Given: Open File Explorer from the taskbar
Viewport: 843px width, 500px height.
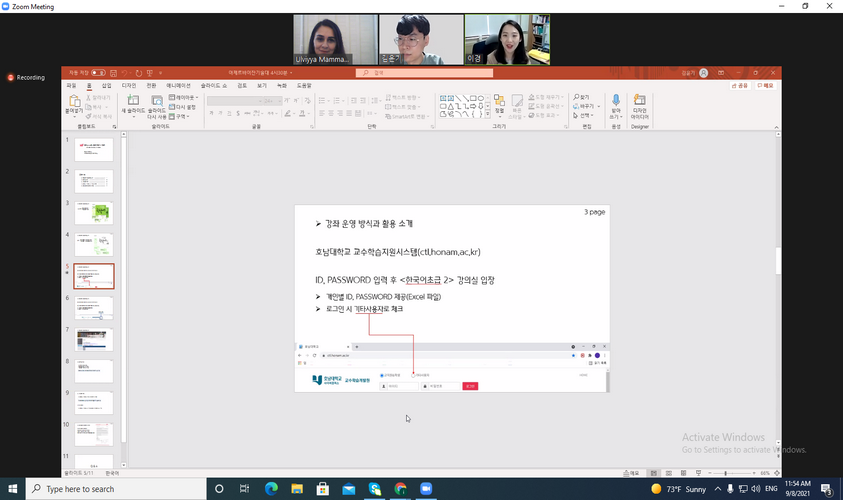Looking at the screenshot, I should (x=297, y=489).
